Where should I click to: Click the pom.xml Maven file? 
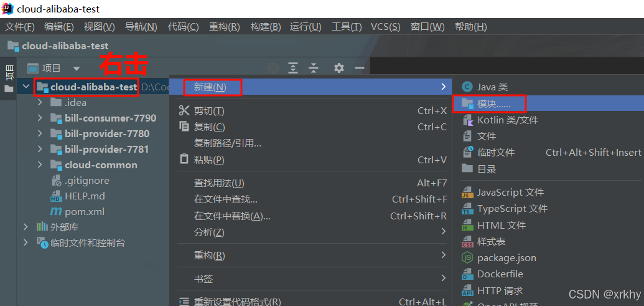(77, 212)
